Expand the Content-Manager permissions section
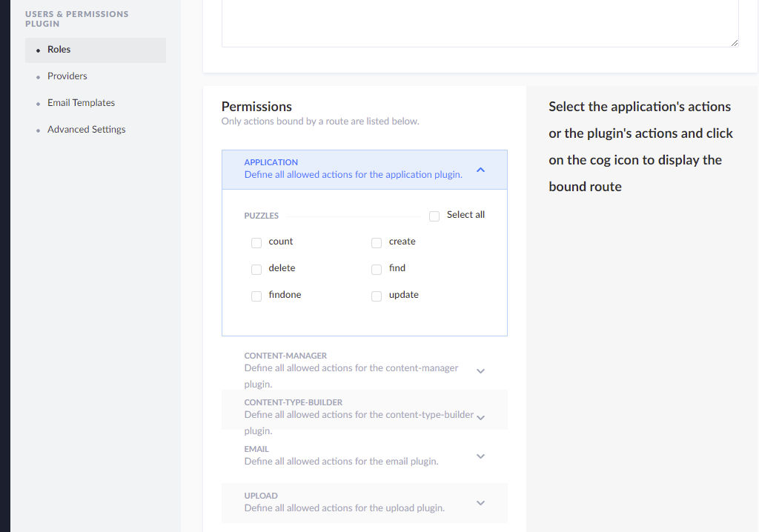This screenshot has height=532, width=759. [351, 369]
